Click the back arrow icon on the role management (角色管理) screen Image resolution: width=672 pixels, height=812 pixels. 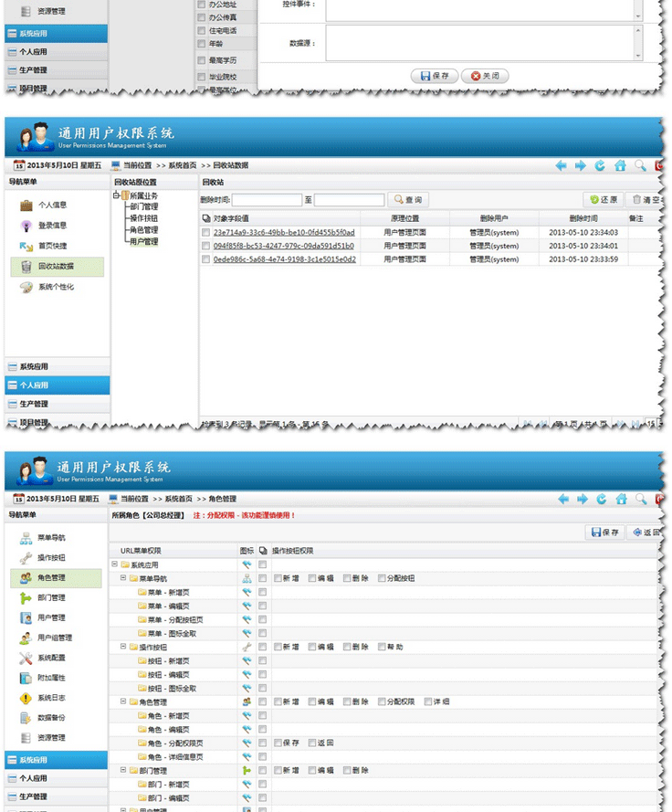563,500
